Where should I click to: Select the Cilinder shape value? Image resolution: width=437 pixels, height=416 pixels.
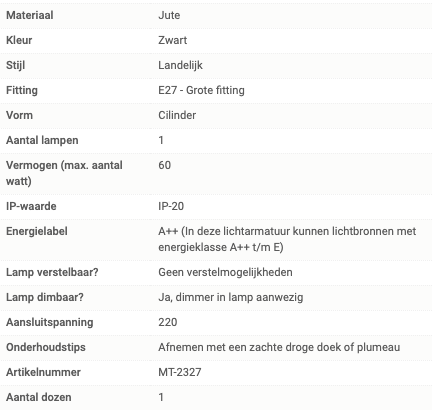point(177,115)
